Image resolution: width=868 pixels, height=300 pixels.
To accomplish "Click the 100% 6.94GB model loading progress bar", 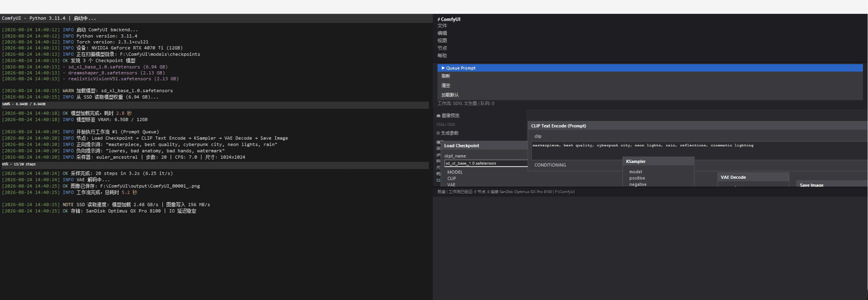I will (x=215, y=104).
